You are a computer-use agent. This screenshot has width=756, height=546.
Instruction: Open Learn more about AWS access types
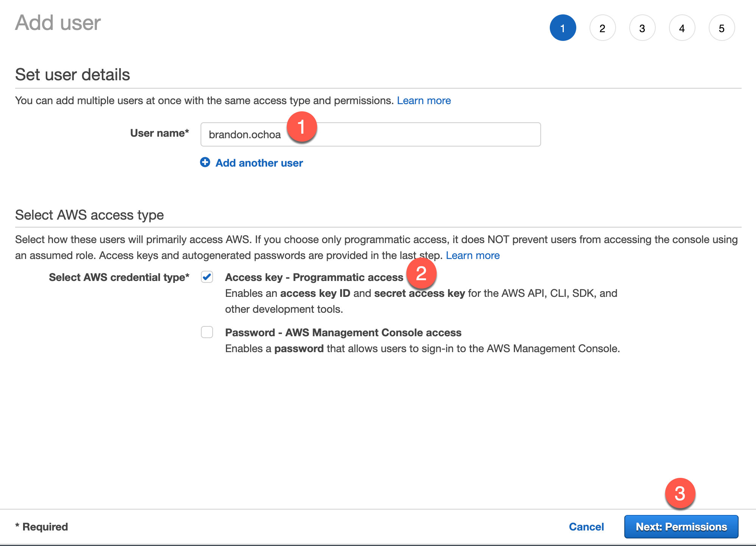[473, 255]
